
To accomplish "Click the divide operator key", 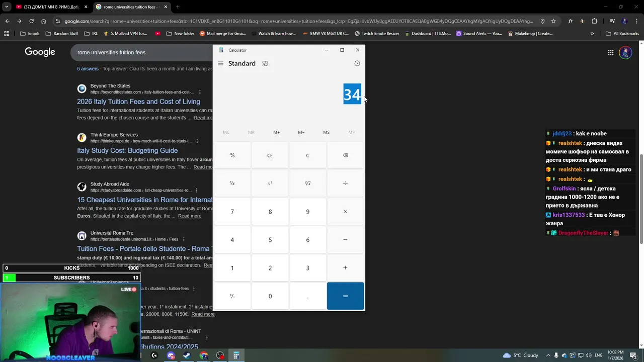I will [345, 184].
